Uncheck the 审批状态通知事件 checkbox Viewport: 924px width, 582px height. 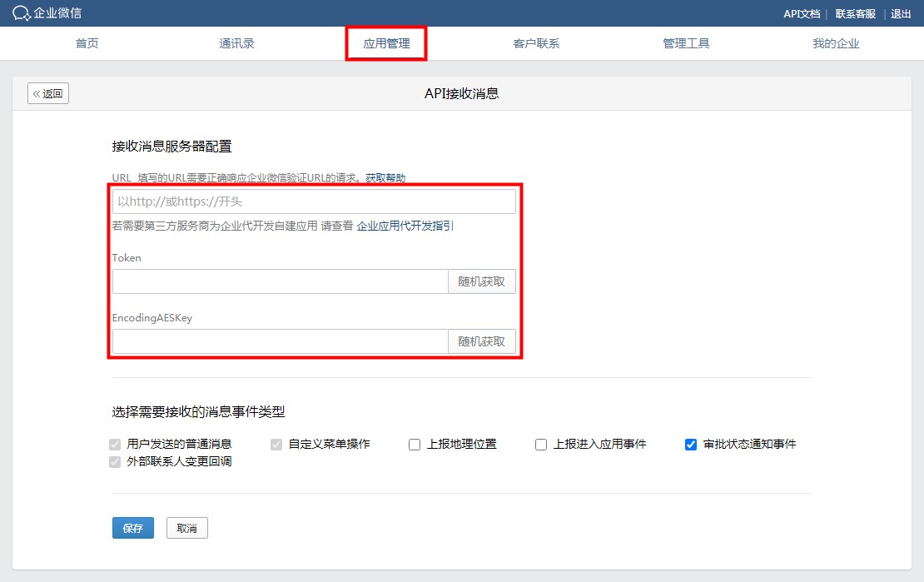pyautogui.click(x=690, y=445)
